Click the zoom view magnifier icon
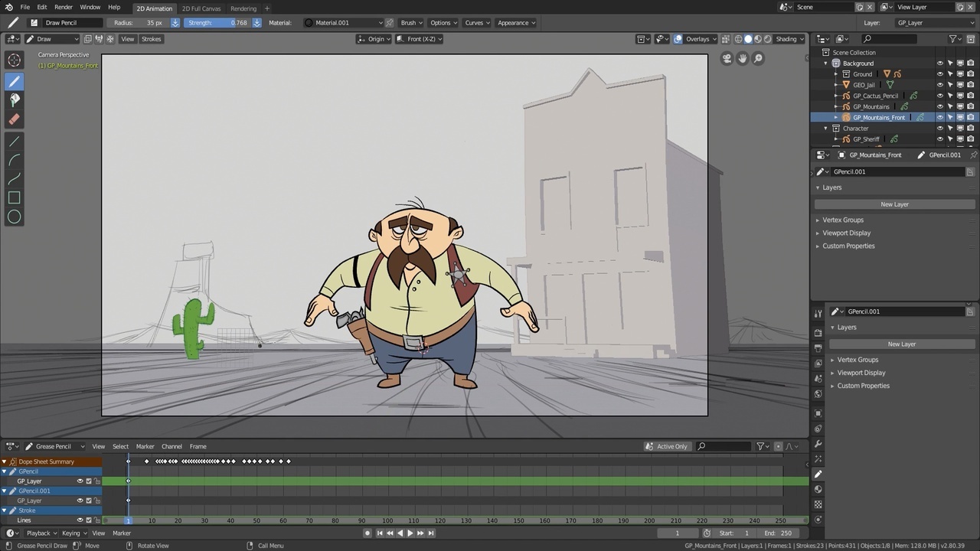980x551 pixels. tap(758, 58)
